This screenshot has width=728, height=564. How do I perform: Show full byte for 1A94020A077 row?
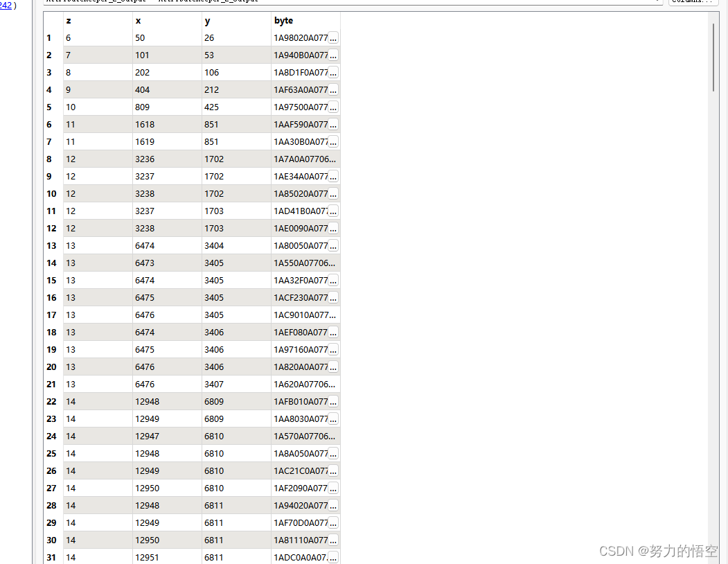(333, 506)
